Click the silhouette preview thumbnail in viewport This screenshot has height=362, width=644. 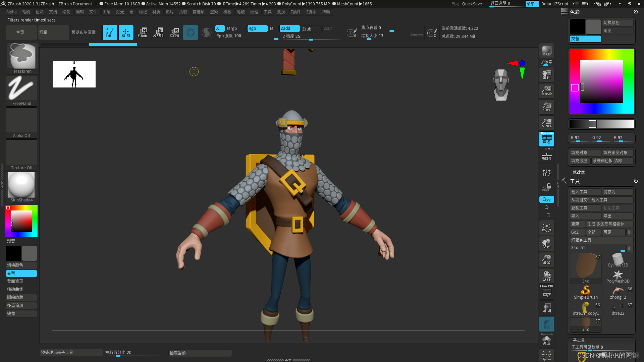point(74,74)
